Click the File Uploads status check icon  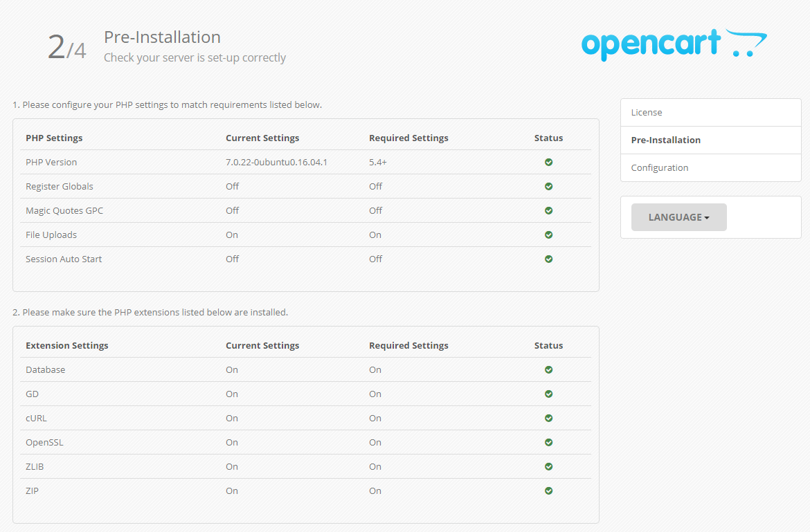pyautogui.click(x=548, y=235)
